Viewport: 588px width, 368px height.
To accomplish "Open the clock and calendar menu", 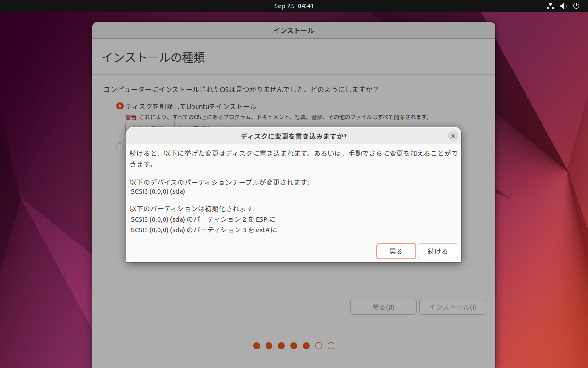I will (294, 6).
